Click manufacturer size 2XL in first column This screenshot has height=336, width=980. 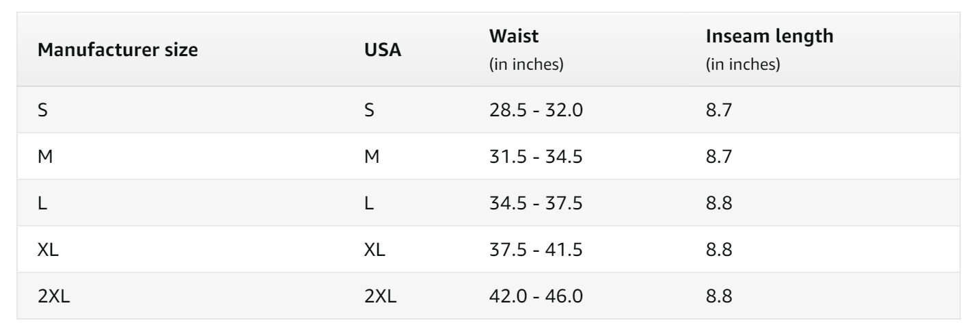pyautogui.click(x=52, y=296)
